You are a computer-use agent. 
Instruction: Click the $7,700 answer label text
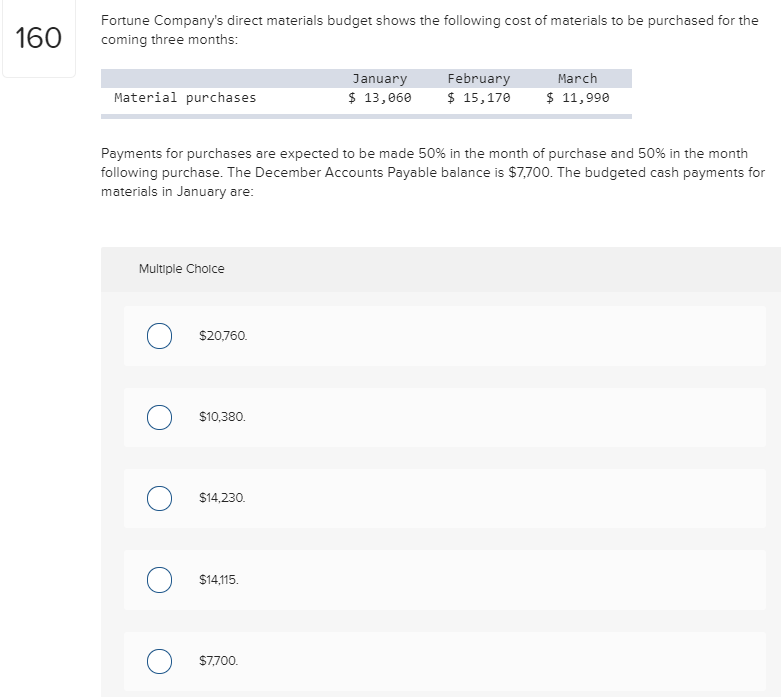pyautogui.click(x=219, y=661)
